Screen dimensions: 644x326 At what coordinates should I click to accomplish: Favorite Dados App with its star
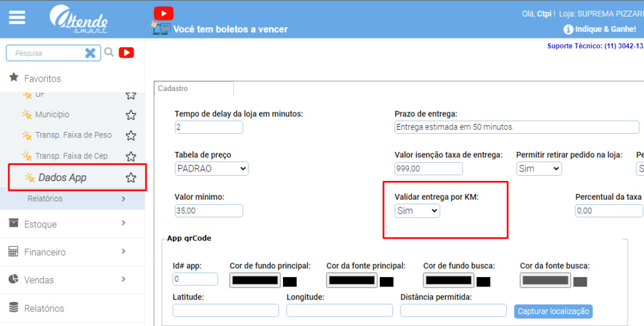pos(131,178)
